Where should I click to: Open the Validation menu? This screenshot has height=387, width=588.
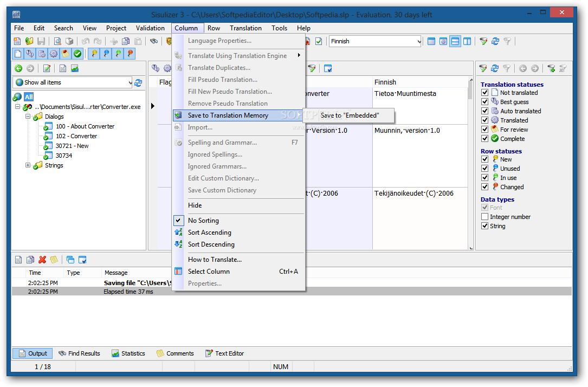coord(150,28)
